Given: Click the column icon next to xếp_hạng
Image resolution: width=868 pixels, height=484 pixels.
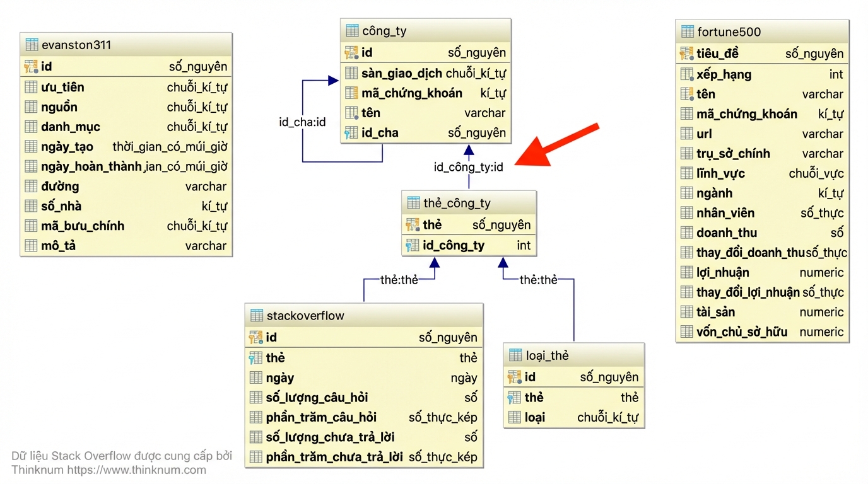Looking at the screenshot, I should 687,74.
